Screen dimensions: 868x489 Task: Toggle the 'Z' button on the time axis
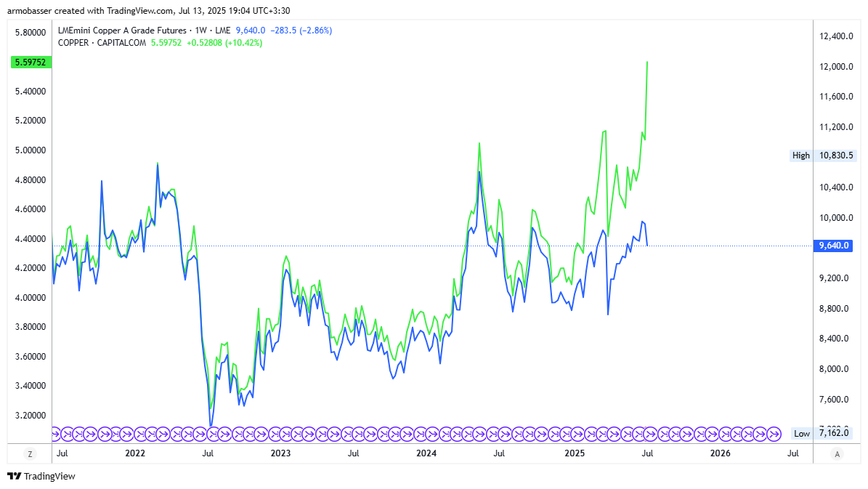click(x=30, y=454)
